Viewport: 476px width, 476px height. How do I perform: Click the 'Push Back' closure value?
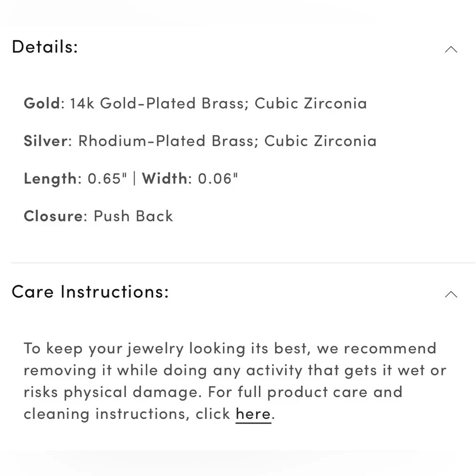click(x=133, y=216)
